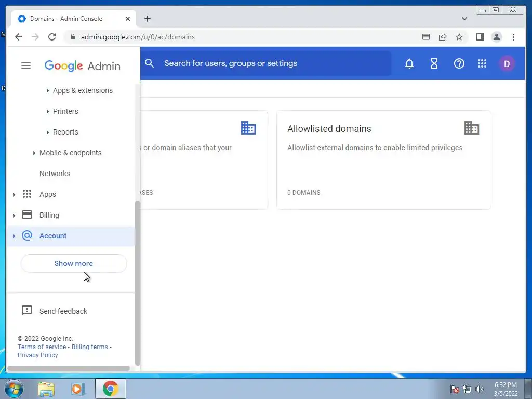Open notifications bell
The width and height of the screenshot is (532, 399).
409,63
